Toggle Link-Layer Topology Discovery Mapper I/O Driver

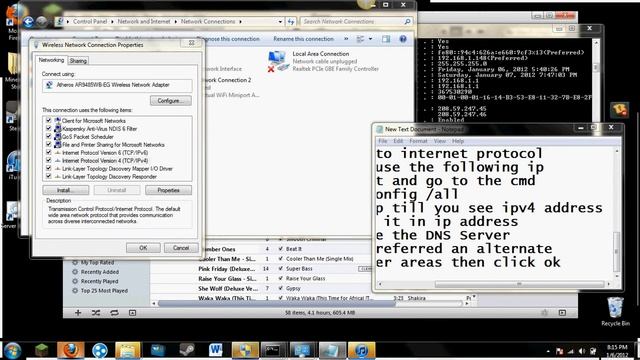pos(49,168)
